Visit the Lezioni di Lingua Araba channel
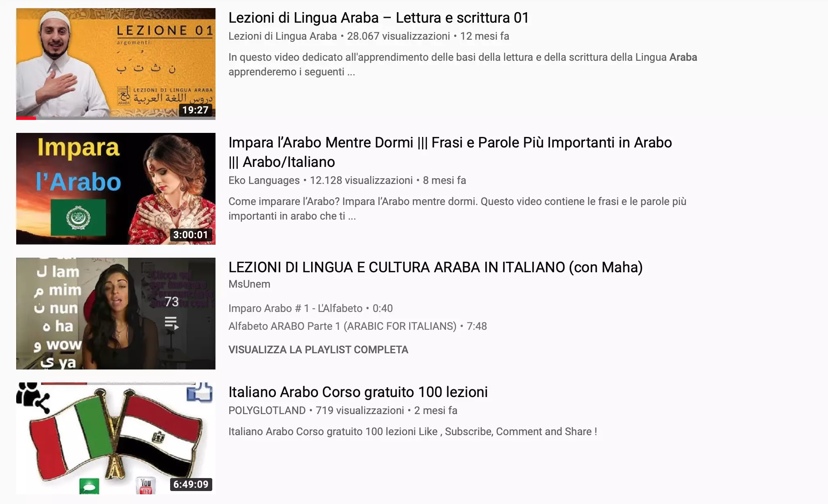Screen dimensions: 828x504 click(x=283, y=36)
